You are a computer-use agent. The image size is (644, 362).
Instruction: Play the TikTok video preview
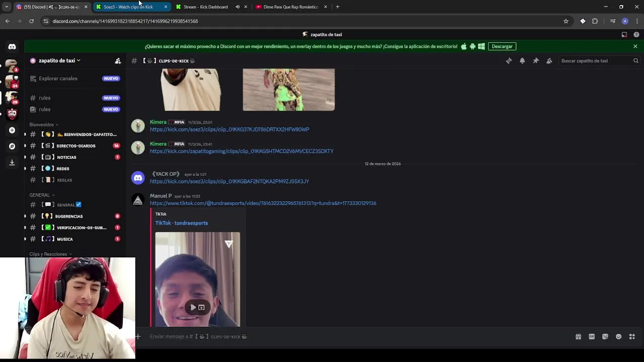pyautogui.click(x=193, y=307)
